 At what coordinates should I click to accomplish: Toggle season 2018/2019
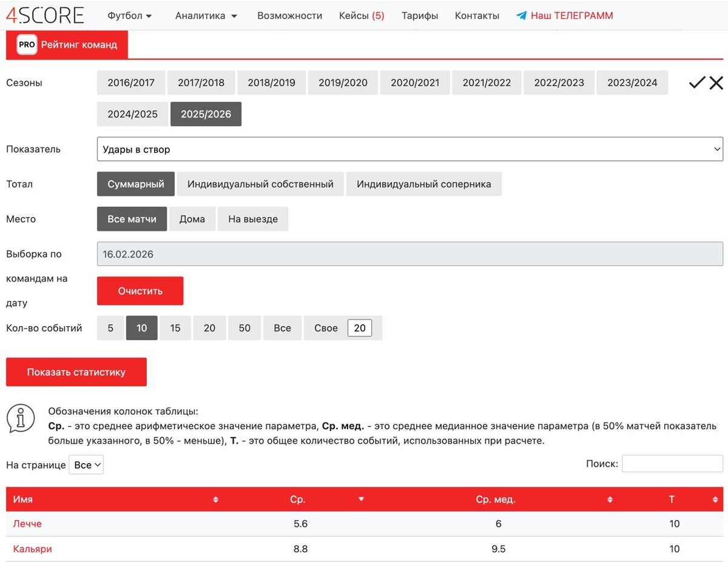pos(271,82)
